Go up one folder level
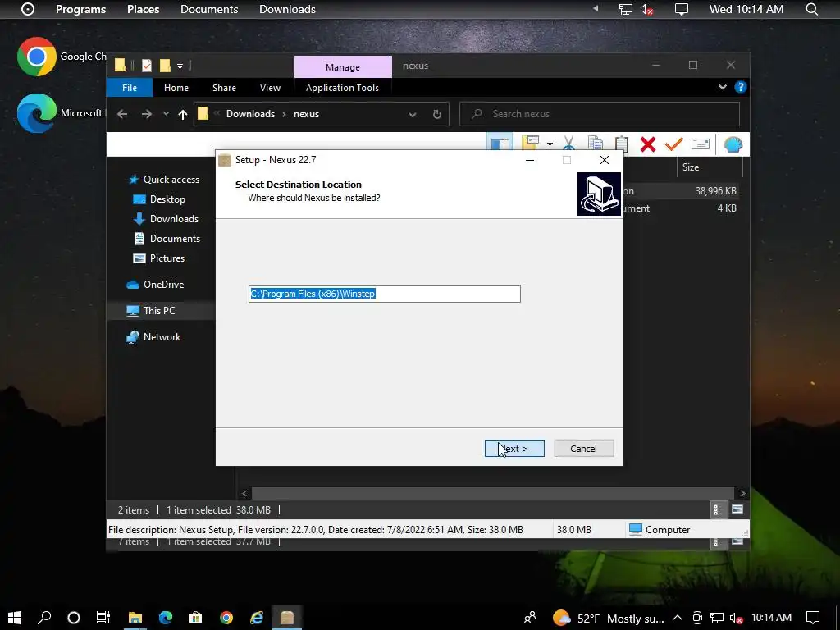Screen dimensions: 840x630 (x=183, y=114)
